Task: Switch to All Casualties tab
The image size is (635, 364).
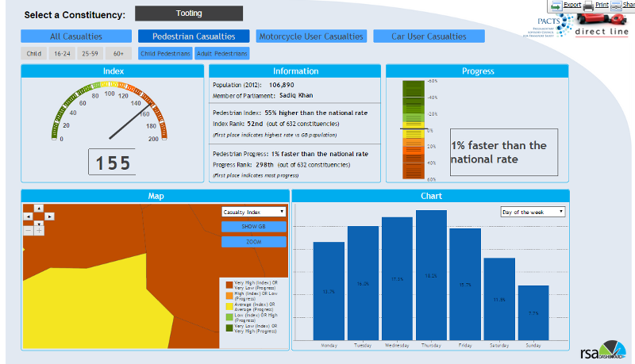Action: [76, 36]
